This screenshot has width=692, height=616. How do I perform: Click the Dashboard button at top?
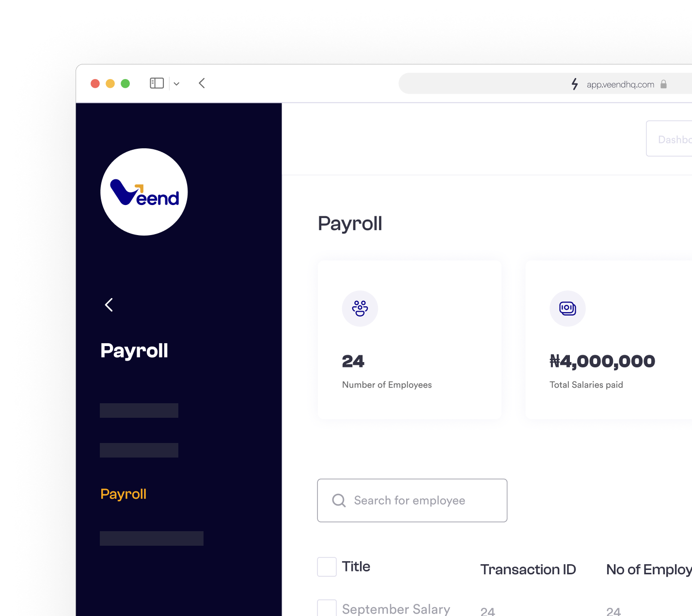(669, 139)
